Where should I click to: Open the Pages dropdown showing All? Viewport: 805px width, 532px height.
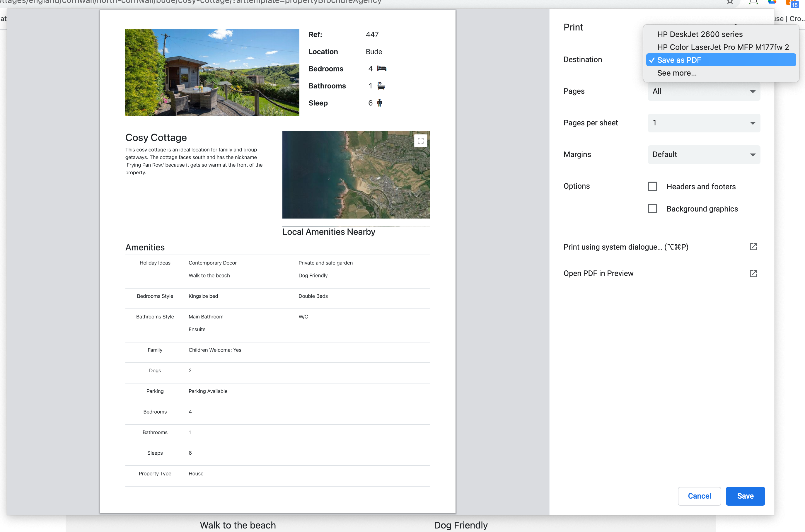coord(704,91)
